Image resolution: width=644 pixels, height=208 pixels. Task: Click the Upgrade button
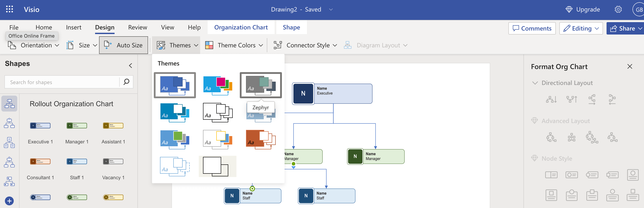tap(583, 9)
